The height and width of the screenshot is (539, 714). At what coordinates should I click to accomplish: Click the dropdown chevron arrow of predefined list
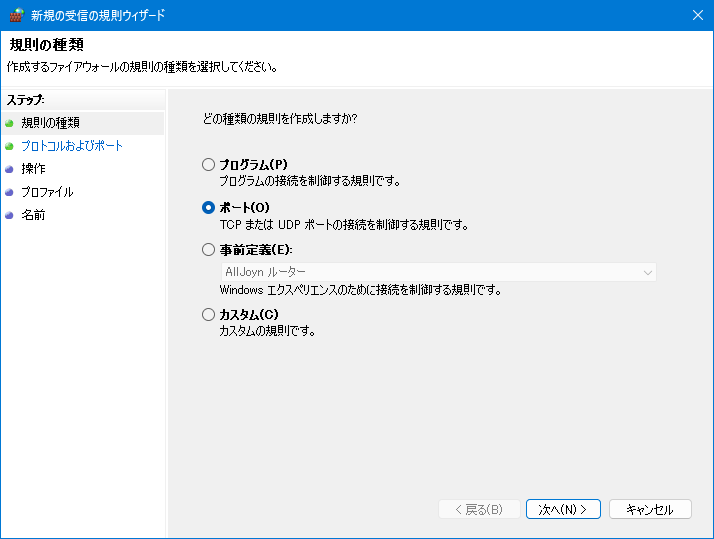point(648,273)
